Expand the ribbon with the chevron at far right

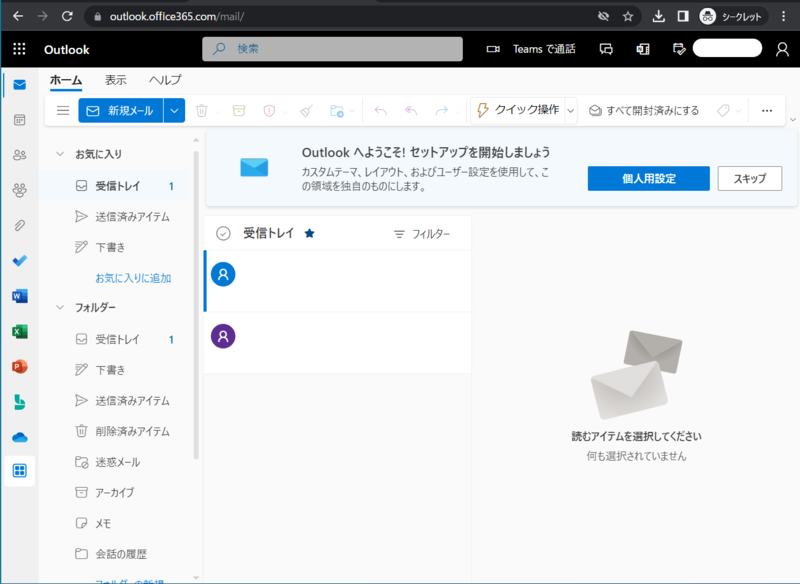[x=792, y=119]
